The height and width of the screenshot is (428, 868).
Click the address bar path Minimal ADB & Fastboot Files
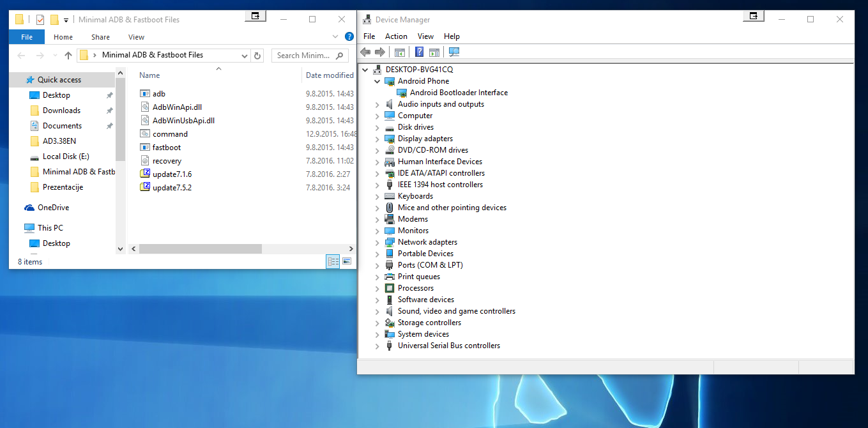tap(153, 55)
